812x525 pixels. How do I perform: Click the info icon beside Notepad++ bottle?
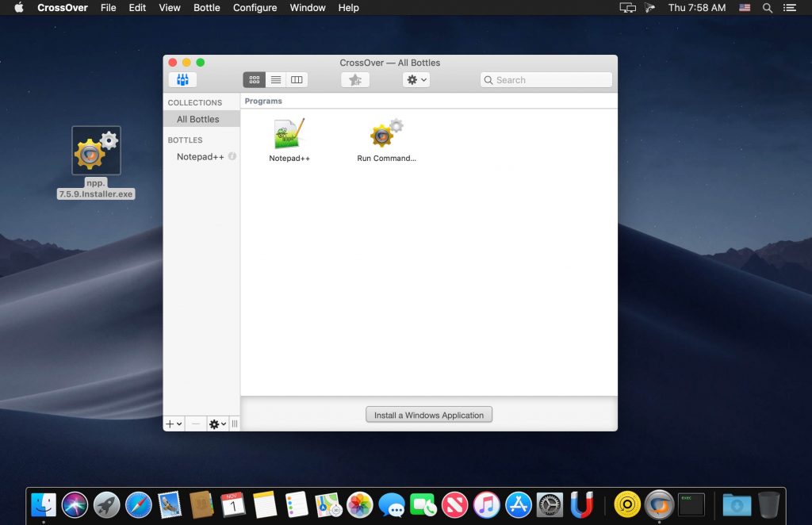pyautogui.click(x=232, y=156)
